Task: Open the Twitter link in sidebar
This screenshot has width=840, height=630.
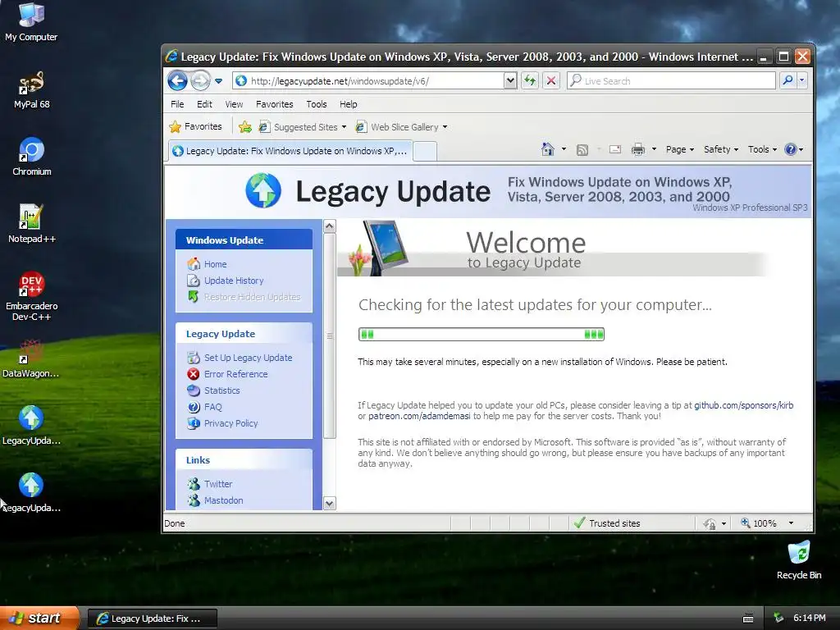Action: point(218,484)
